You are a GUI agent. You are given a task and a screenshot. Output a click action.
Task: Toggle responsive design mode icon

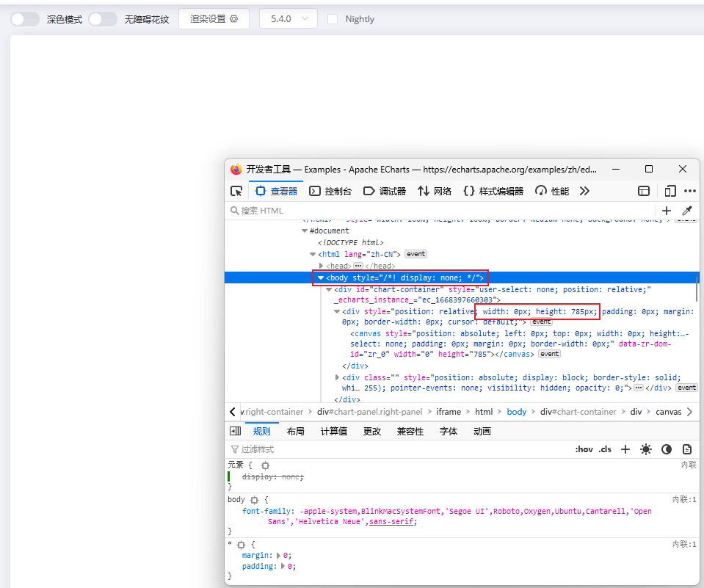coord(670,191)
